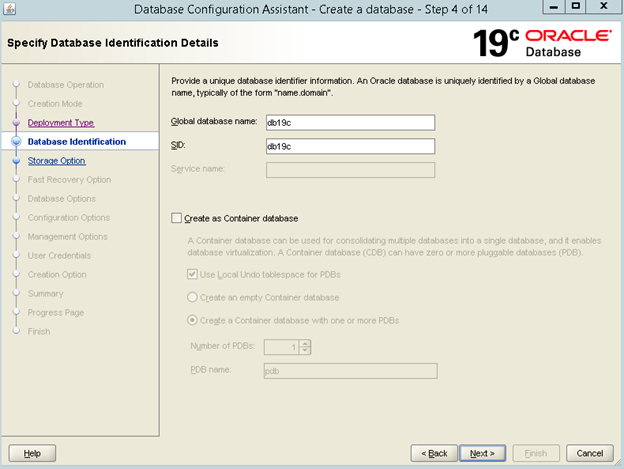The height and width of the screenshot is (469, 624).
Task: Decrease Number of PDBs with down arrow
Action: pos(305,350)
